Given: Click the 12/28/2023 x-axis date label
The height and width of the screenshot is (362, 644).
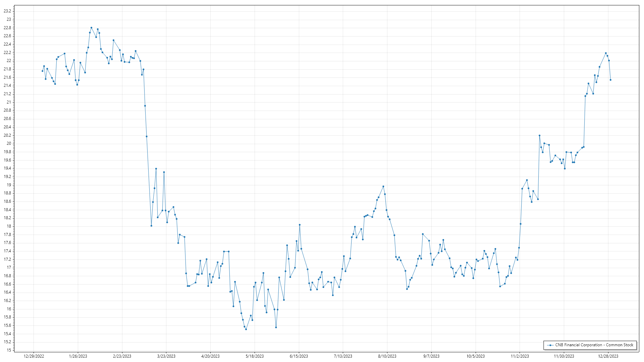Looking at the screenshot, I should click(608, 356).
